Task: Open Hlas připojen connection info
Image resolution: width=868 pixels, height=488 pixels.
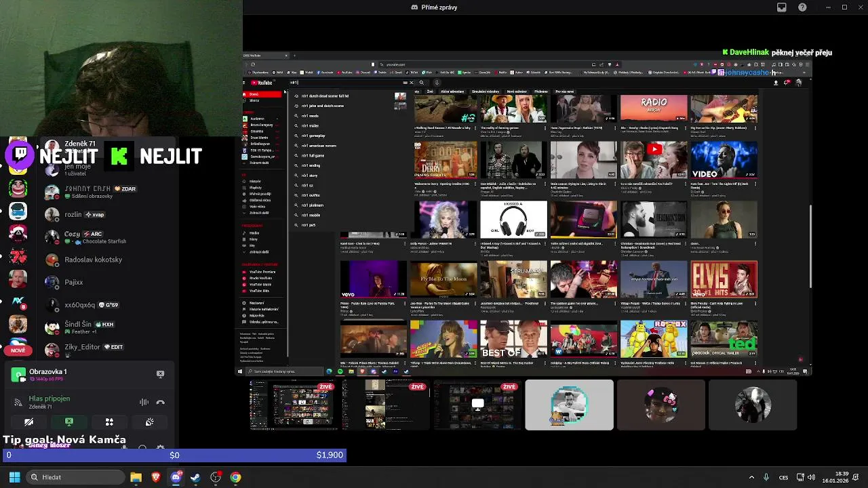Action: pyautogui.click(x=49, y=399)
